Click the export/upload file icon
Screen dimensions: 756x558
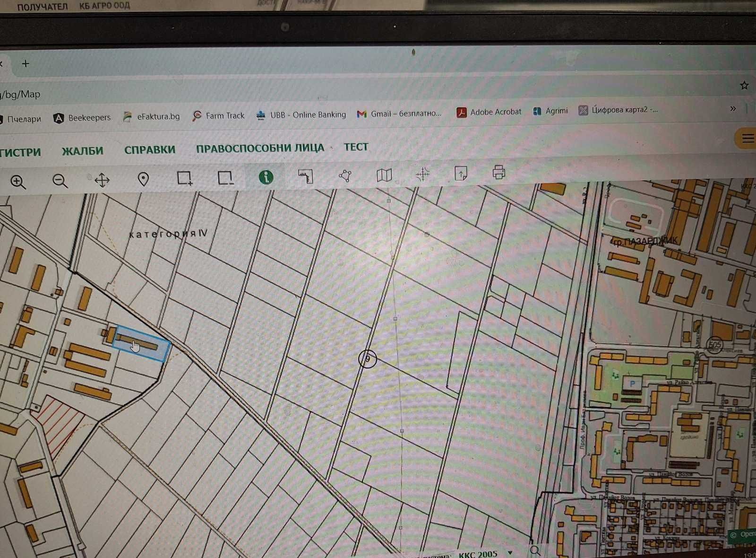tap(461, 173)
